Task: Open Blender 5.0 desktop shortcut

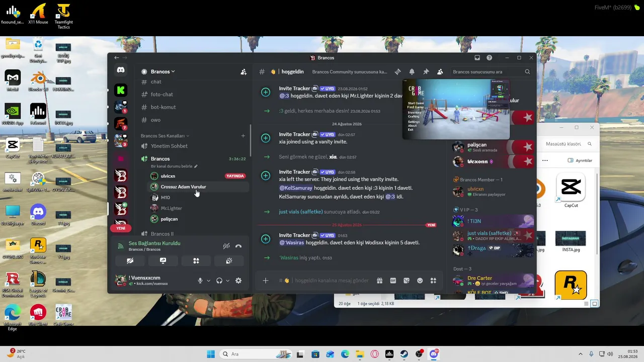Action: pos(38,81)
